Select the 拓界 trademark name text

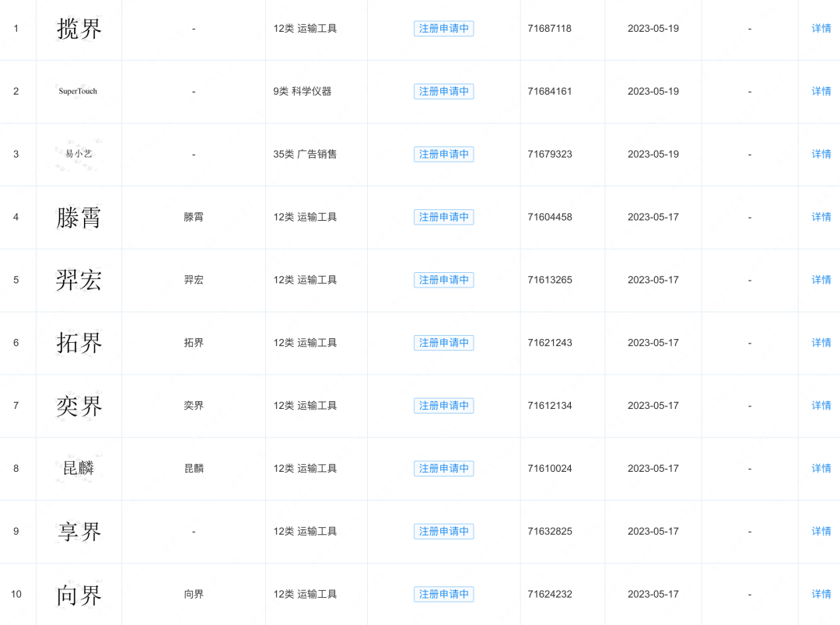tap(194, 343)
